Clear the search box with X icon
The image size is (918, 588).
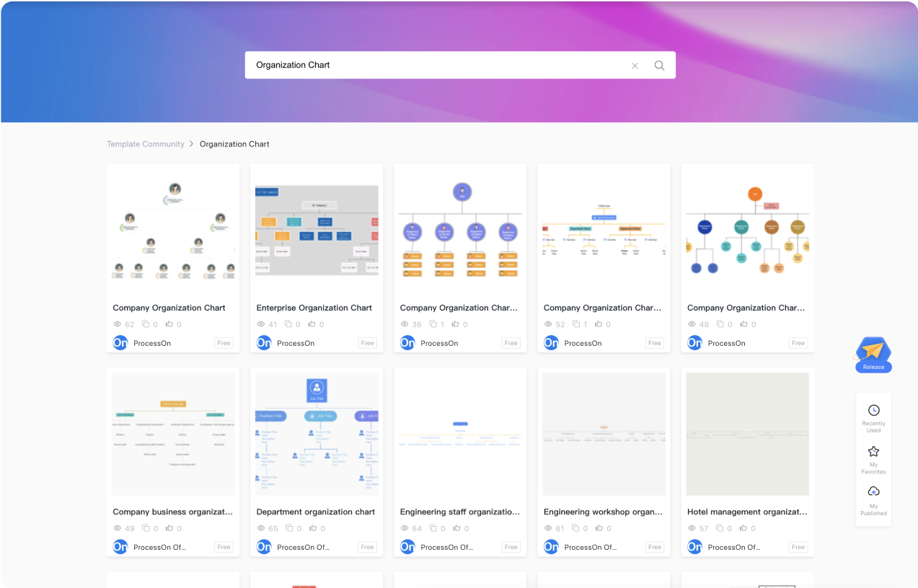point(635,66)
